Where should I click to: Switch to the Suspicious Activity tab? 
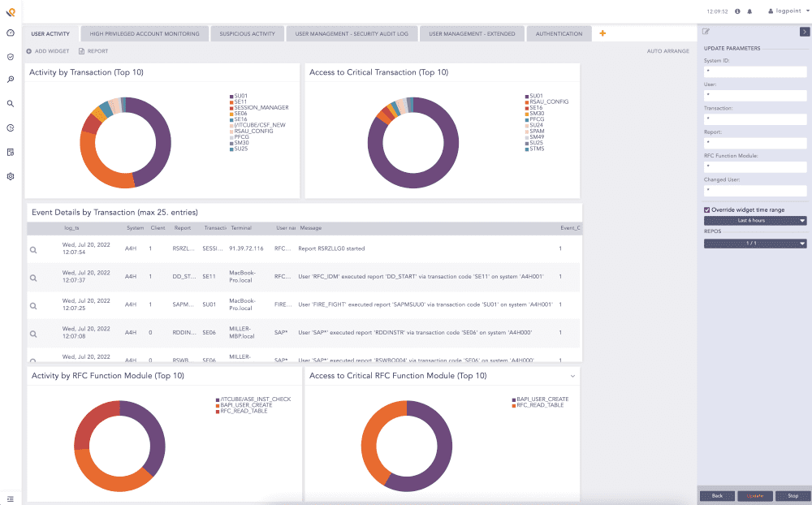point(247,33)
